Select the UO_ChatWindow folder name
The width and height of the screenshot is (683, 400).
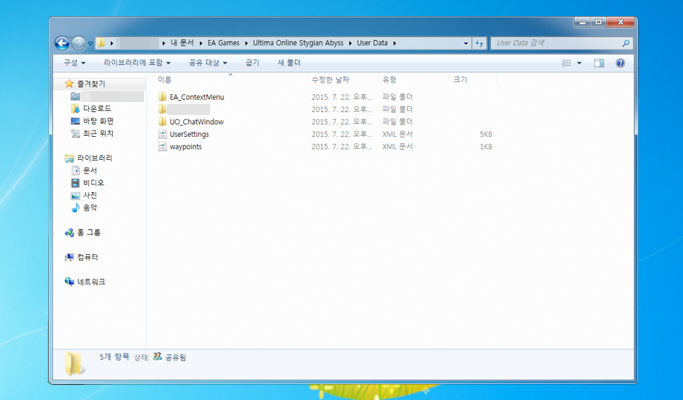pyautogui.click(x=196, y=122)
